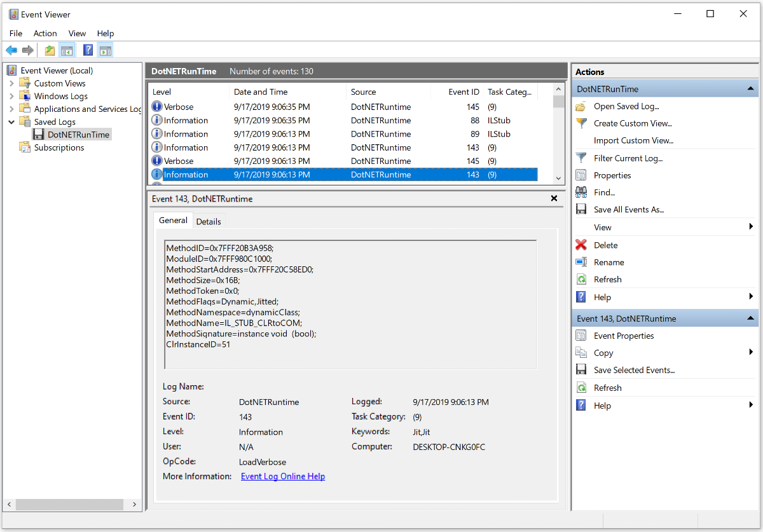Click the Computer value DESKTOP-CNKG0FC
Image resolution: width=763 pixels, height=532 pixels.
[449, 447]
